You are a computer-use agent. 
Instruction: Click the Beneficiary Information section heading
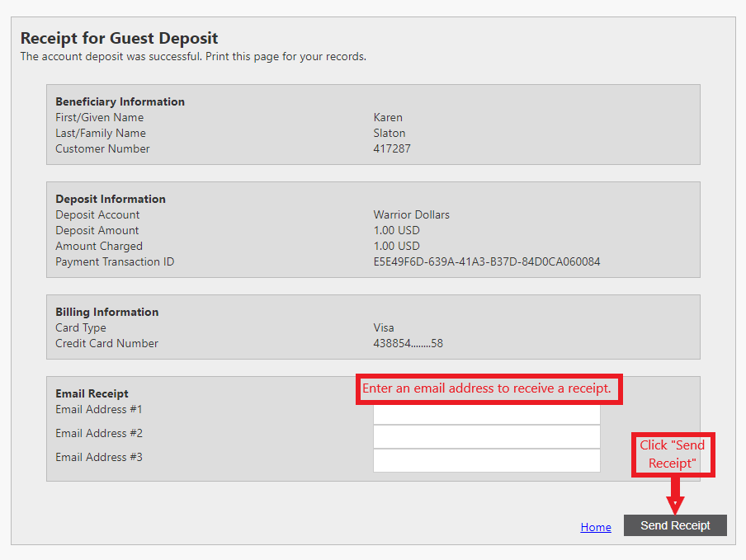120,101
